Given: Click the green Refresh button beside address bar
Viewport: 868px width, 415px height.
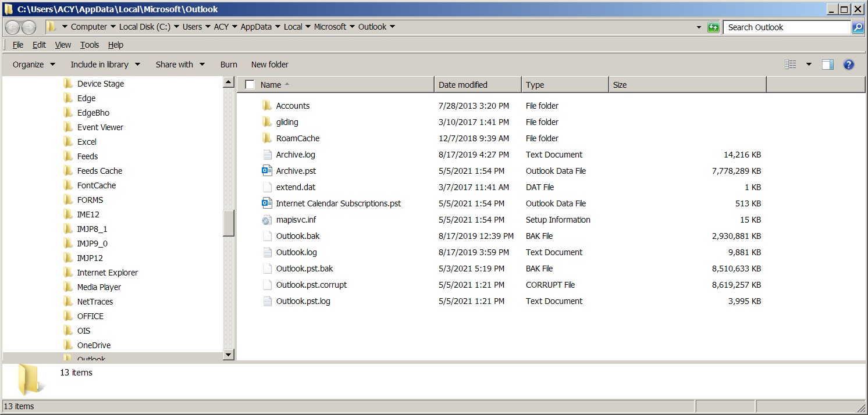Looking at the screenshot, I should pos(713,27).
